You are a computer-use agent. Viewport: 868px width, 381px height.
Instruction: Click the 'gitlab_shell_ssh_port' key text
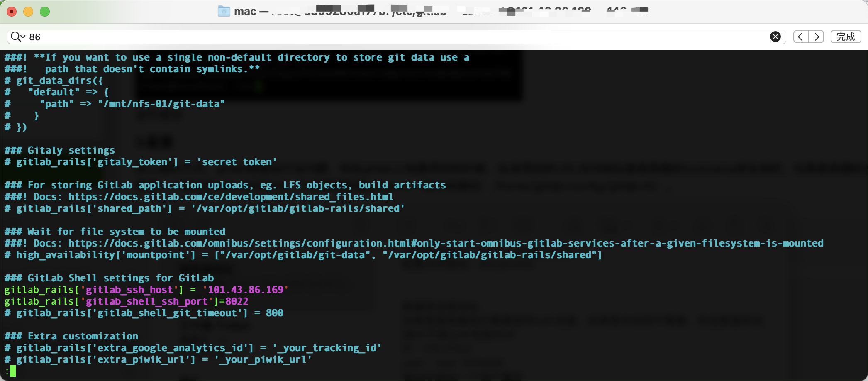click(x=146, y=301)
